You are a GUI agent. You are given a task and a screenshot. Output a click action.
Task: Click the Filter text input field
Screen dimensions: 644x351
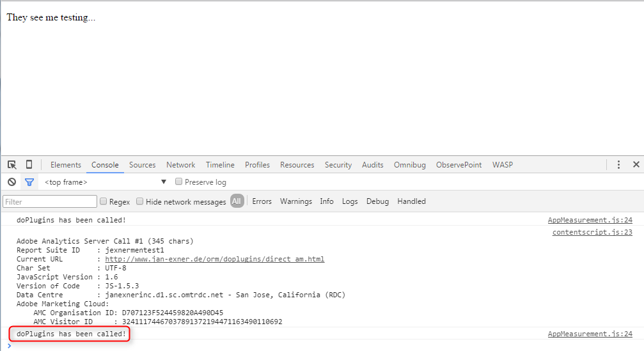(x=50, y=201)
